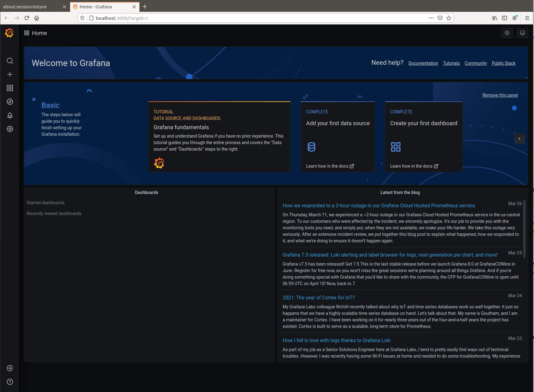Close the about:sessionrestore tab
534x392 pixels.
pyautogui.click(x=64, y=7)
